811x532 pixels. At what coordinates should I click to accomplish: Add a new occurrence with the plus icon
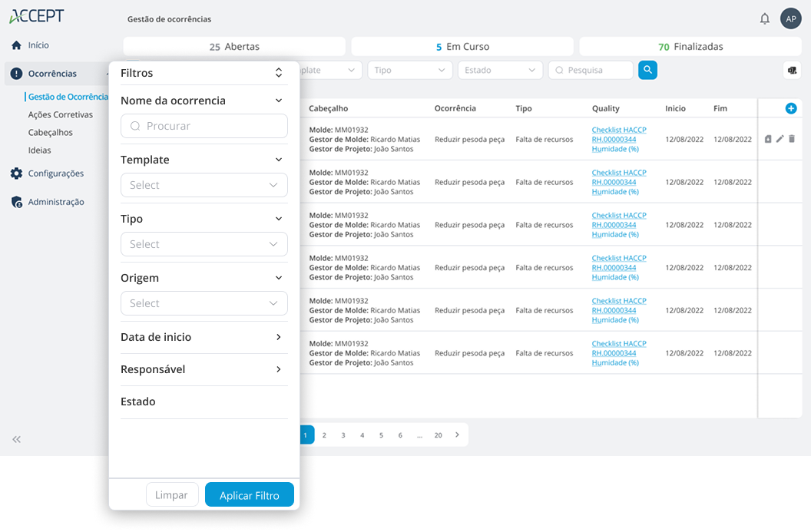(791, 108)
